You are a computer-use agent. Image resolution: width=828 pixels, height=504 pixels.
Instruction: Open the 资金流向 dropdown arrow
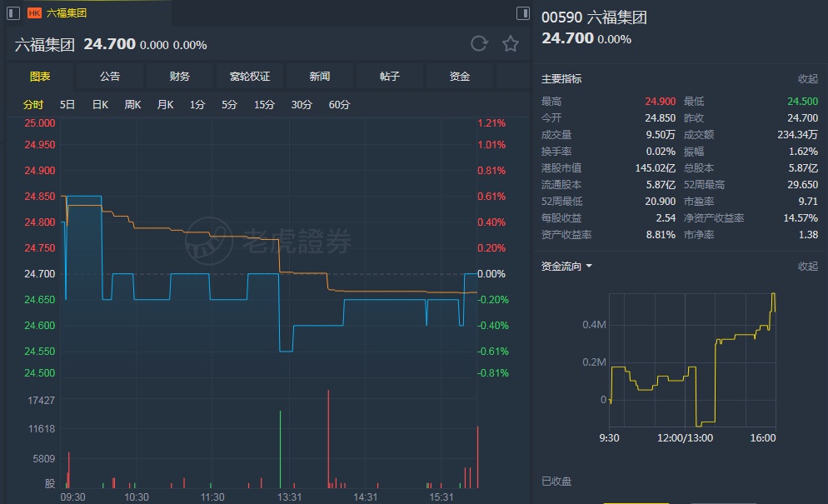click(589, 267)
